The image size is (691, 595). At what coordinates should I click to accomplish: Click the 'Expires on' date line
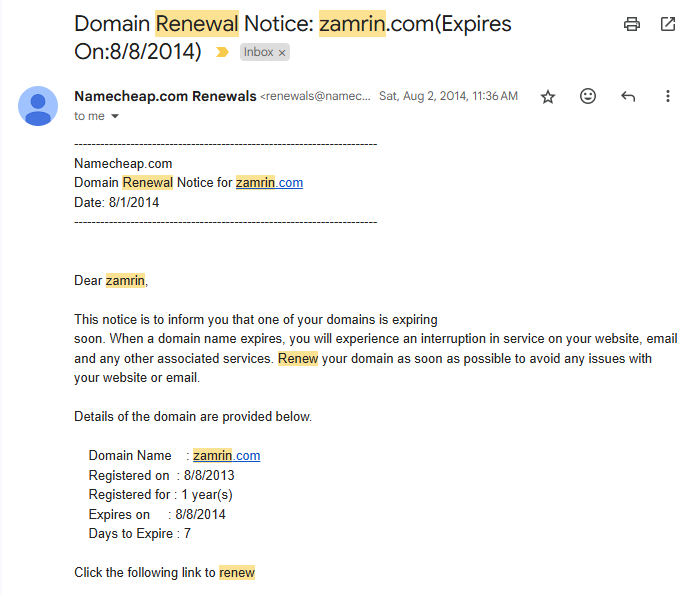point(157,514)
